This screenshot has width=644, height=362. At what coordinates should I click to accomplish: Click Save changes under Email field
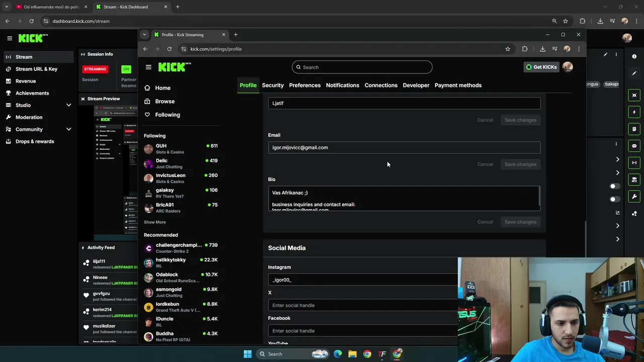click(520, 164)
